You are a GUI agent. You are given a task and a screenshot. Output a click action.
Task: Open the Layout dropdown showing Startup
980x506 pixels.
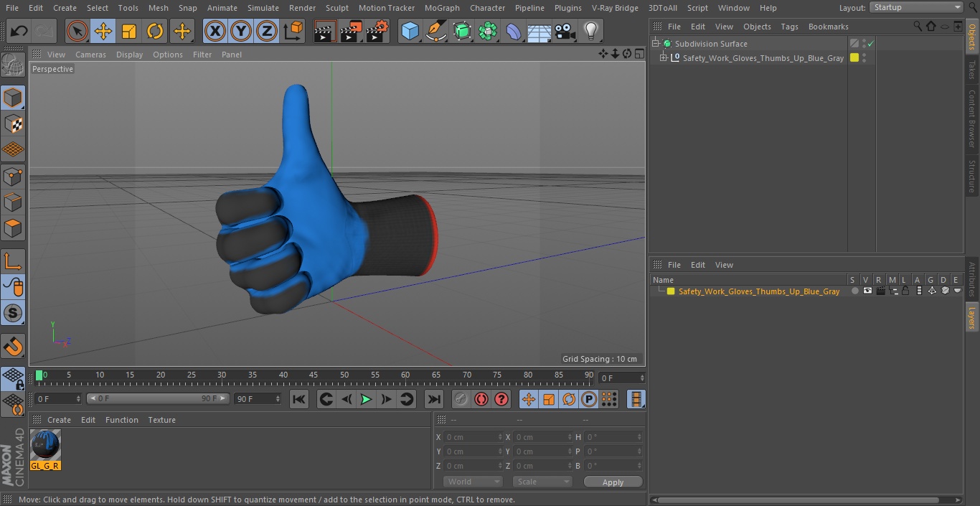point(917,7)
